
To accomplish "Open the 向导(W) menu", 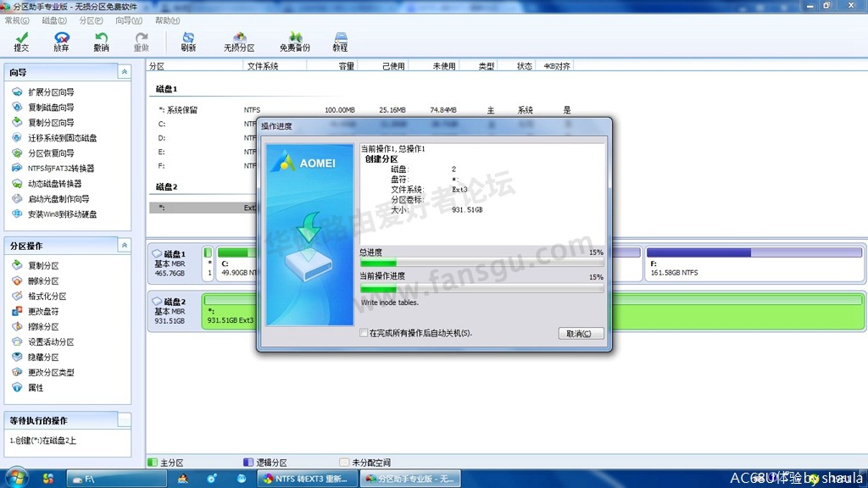I will 129,20.
